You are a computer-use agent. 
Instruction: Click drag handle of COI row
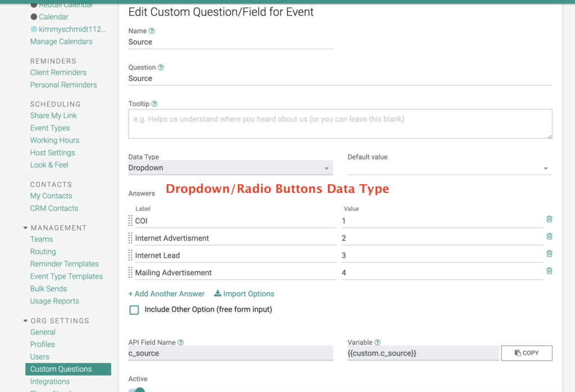click(130, 220)
